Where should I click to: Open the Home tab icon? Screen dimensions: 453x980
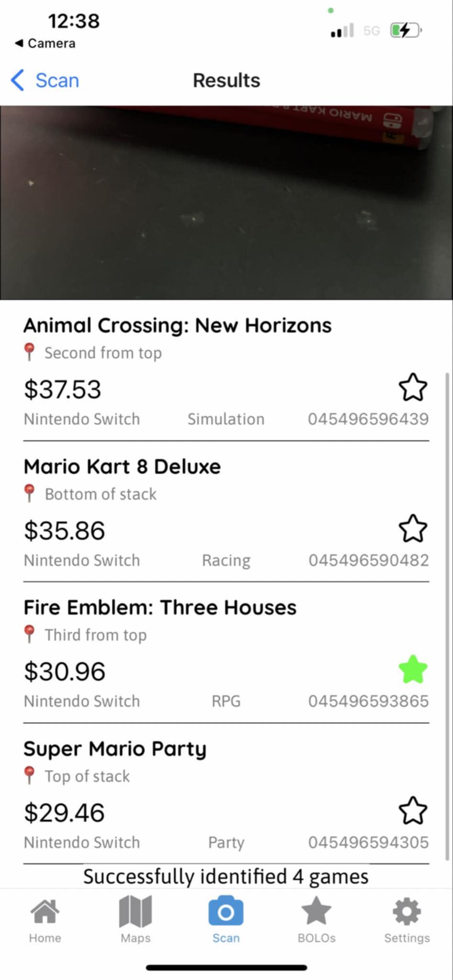pyautogui.click(x=45, y=911)
